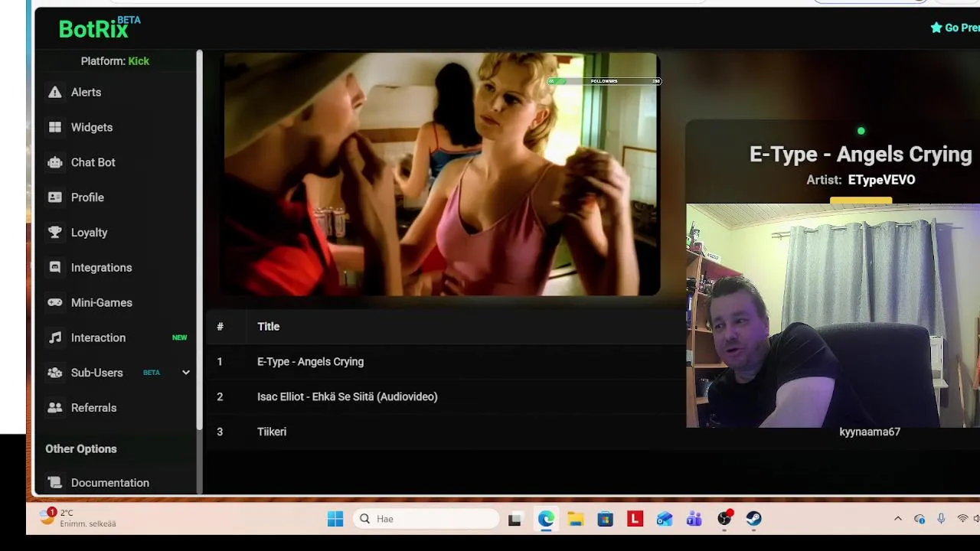The width and height of the screenshot is (980, 551).
Task: Open File Explorer from the taskbar
Action: coord(576,519)
